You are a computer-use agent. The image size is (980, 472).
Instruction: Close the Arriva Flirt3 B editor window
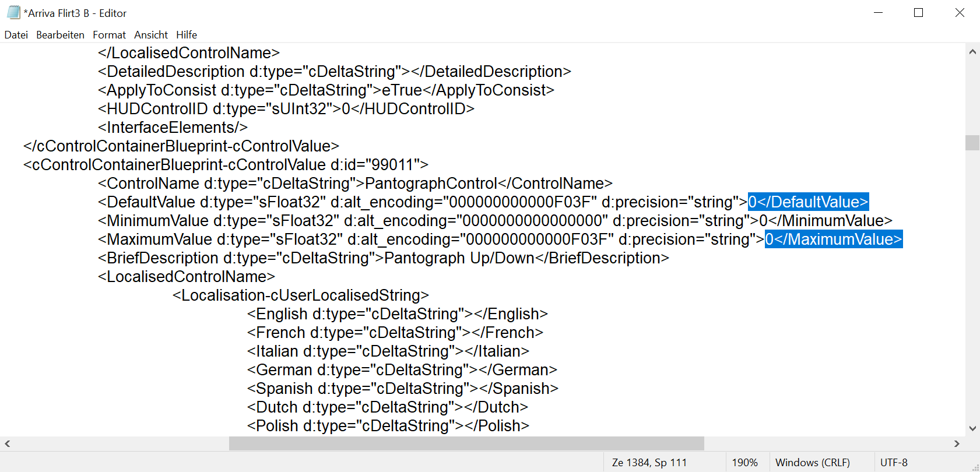coord(960,12)
